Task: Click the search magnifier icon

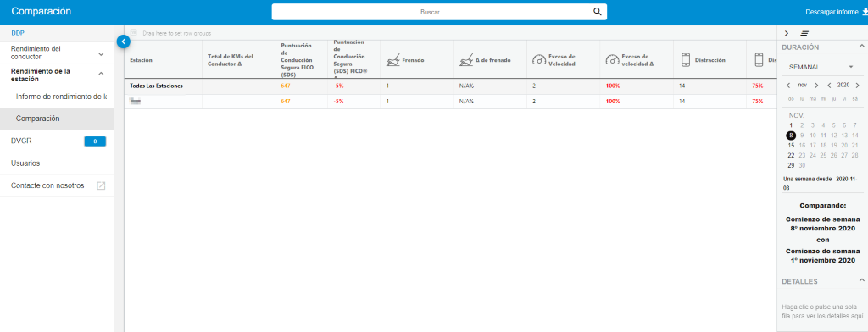Action: click(597, 12)
